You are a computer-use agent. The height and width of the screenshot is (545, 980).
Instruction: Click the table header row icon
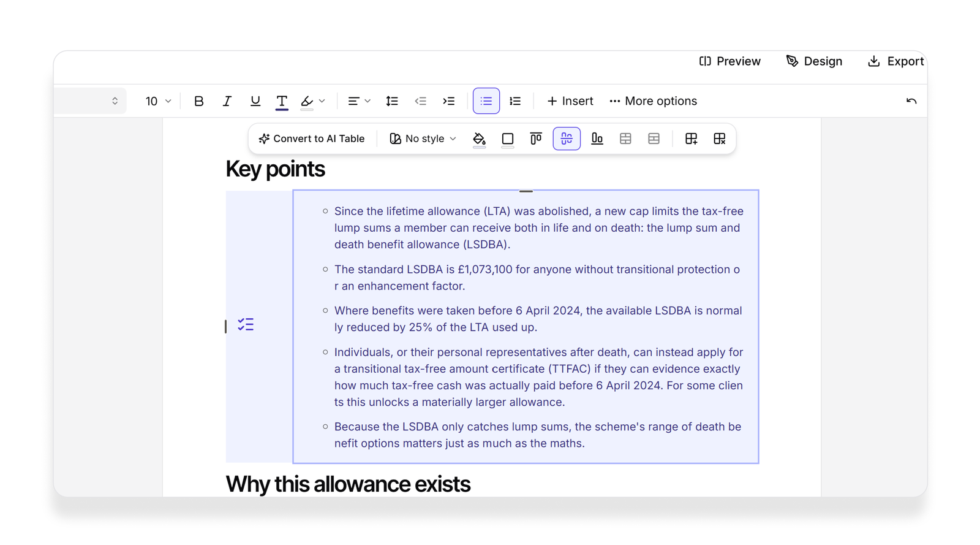click(x=654, y=139)
